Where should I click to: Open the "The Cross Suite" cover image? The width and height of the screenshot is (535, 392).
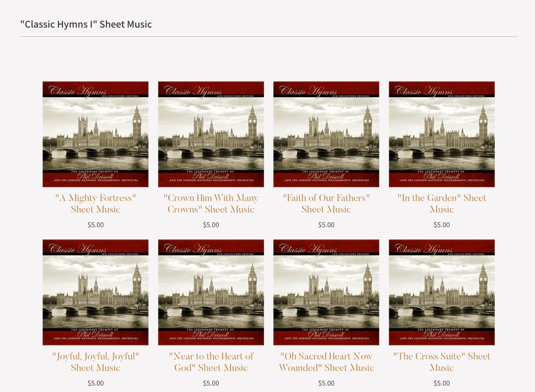coord(442,292)
